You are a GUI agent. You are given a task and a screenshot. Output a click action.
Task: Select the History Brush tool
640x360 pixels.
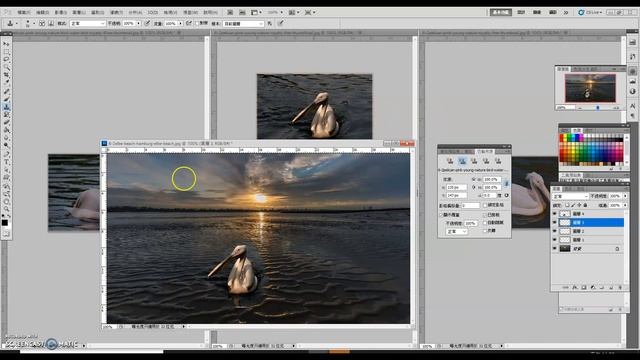point(6,115)
